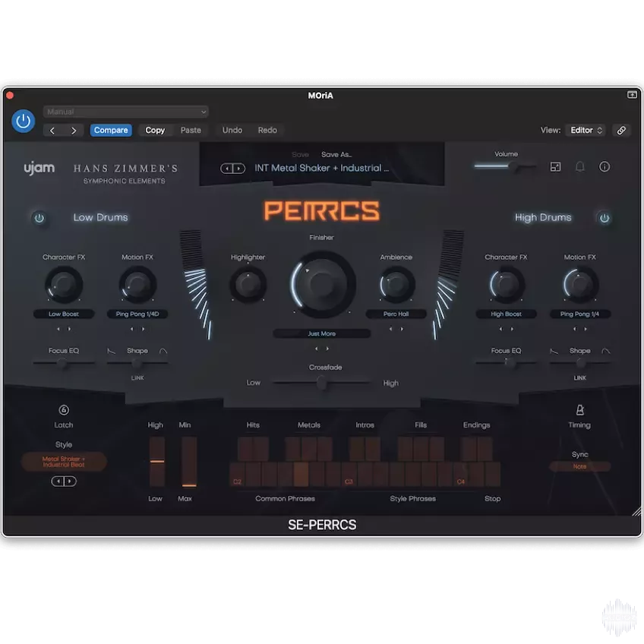Click the window expand icon in the title bar
Image resolution: width=644 pixels, height=644 pixels.
coord(632,95)
